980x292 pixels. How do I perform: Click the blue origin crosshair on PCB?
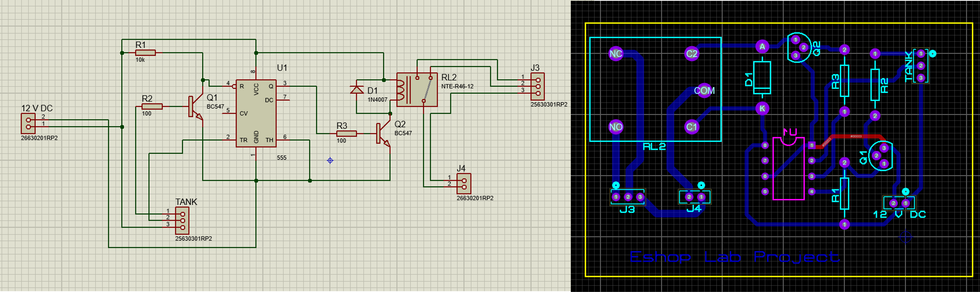click(x=905, y=237)
